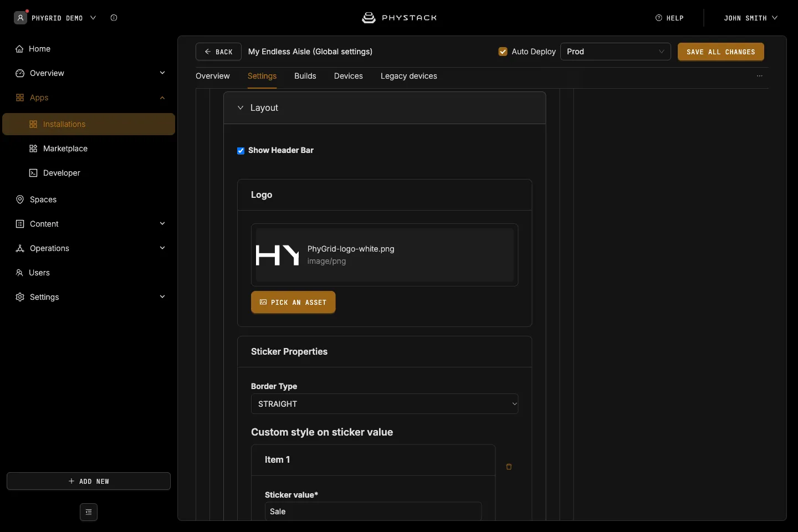
Task: Open Help from the top bar
Action: (x=669, y=18)
